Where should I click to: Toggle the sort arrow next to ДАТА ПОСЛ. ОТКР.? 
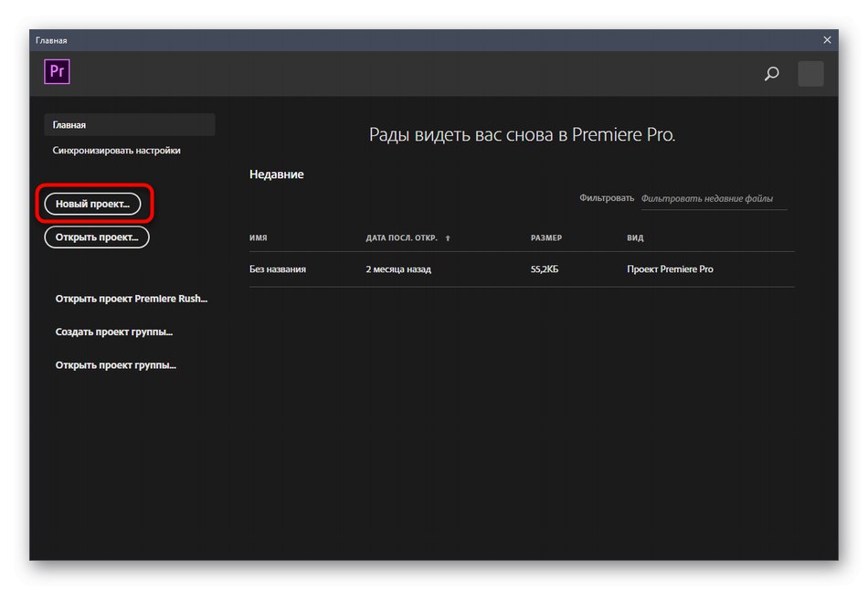(448, 238)
